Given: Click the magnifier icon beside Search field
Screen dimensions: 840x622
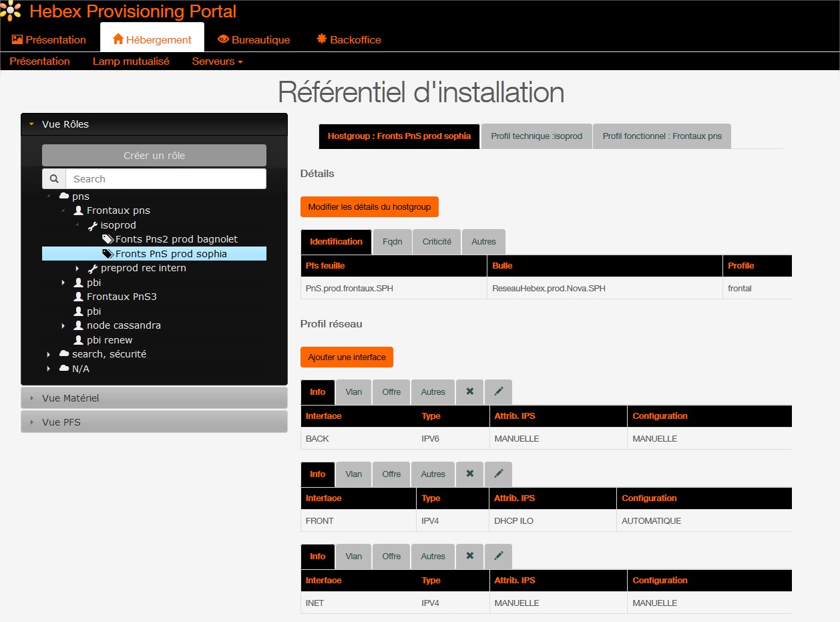Looking at the screenshot, I should click(x=54, y=179).
